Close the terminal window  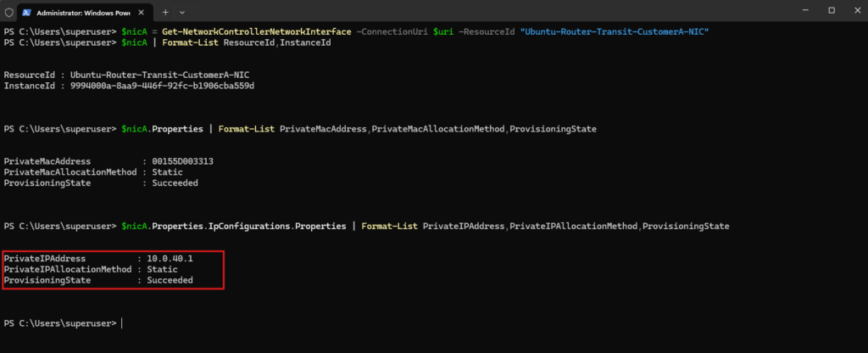[x=856, y=10]
